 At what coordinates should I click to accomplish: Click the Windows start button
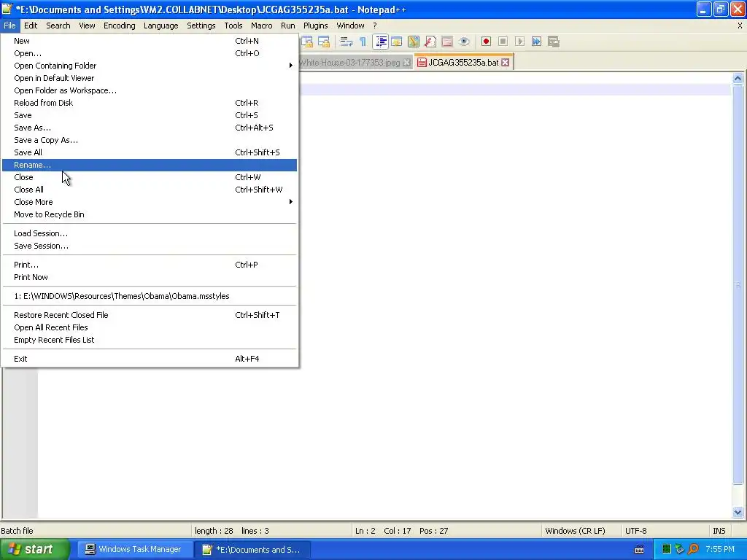coord(34,550)
